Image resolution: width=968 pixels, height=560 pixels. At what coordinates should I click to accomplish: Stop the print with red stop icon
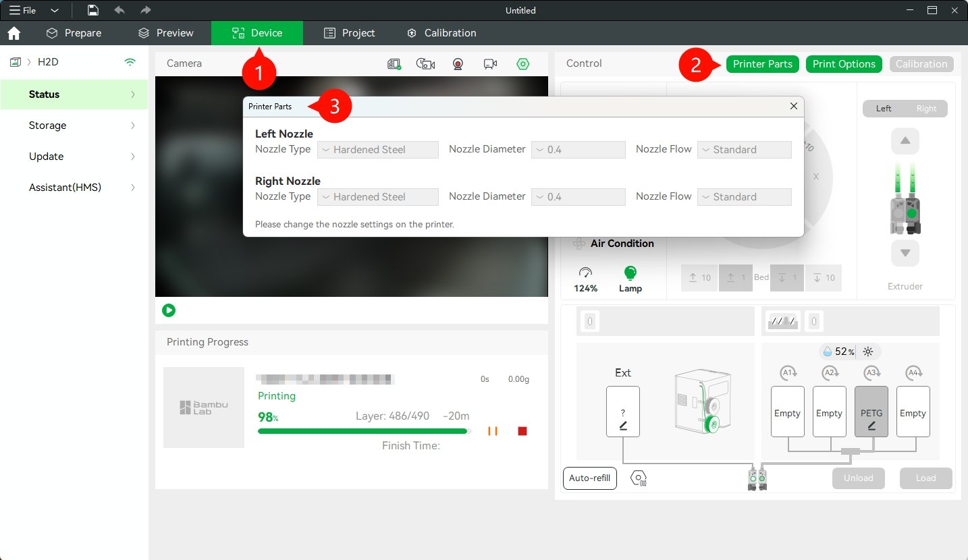[522, 431]
